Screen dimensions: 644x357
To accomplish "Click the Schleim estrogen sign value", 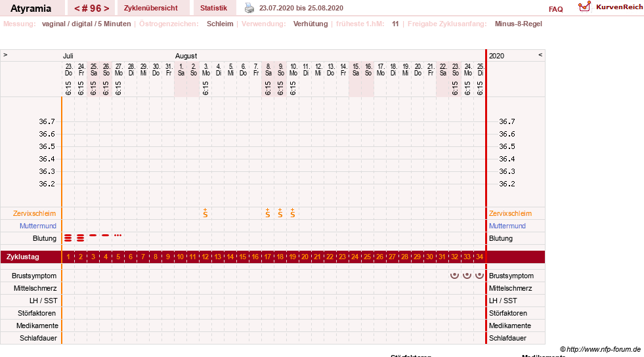I will [x=220, y=24].
